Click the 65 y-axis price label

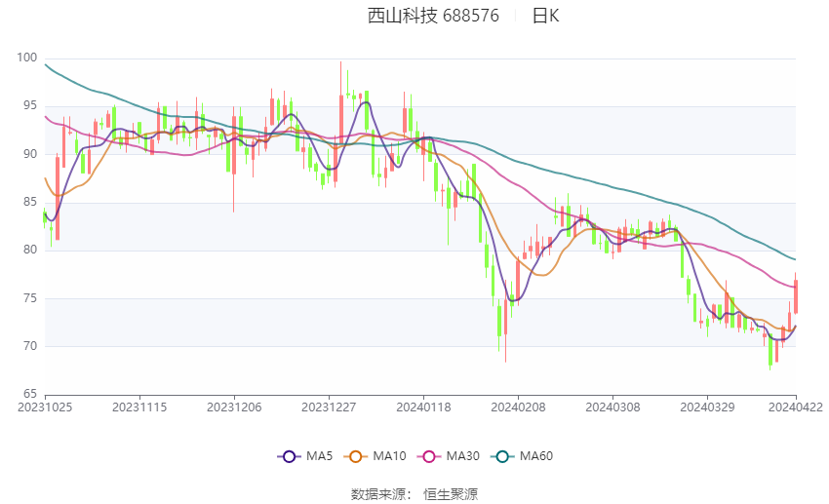30,394
